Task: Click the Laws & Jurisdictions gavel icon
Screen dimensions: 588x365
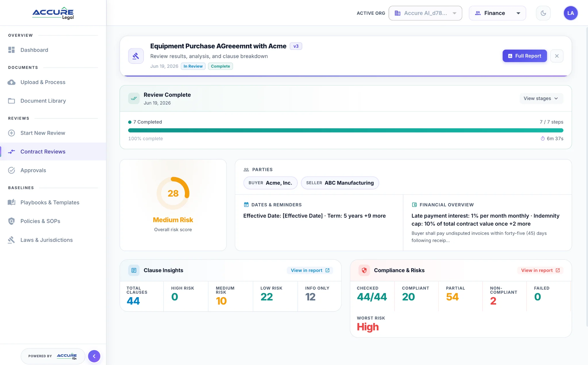Action: (x=11, y=240)
